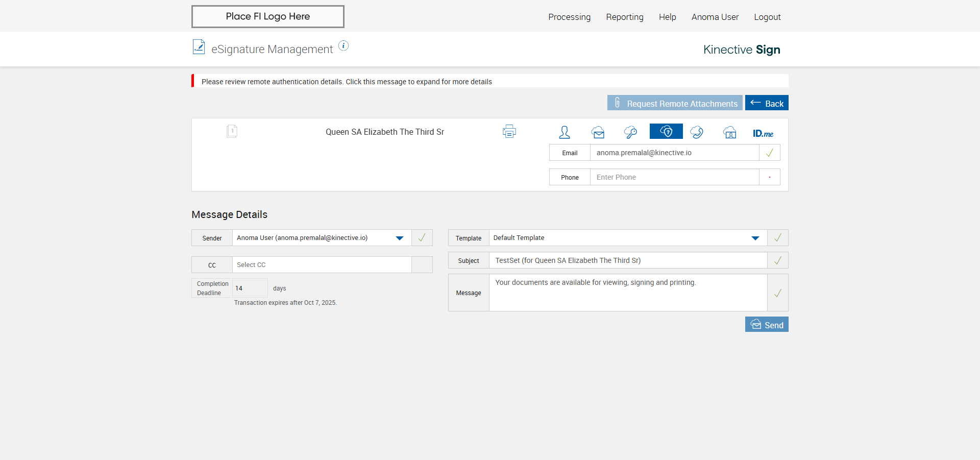Choose the cloud email authentication icon
980x460 pixels.
[598, 133]
